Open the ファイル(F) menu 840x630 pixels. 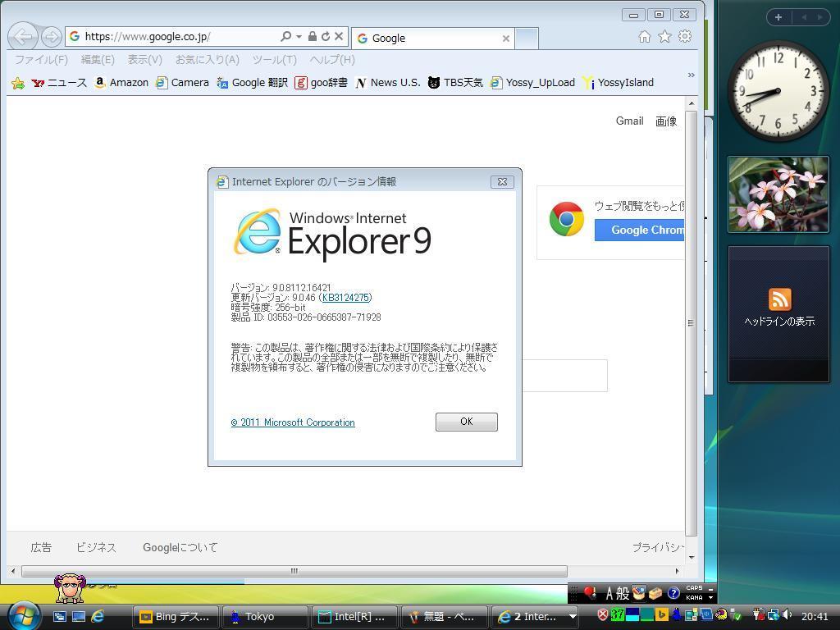[x=41, y=59]
